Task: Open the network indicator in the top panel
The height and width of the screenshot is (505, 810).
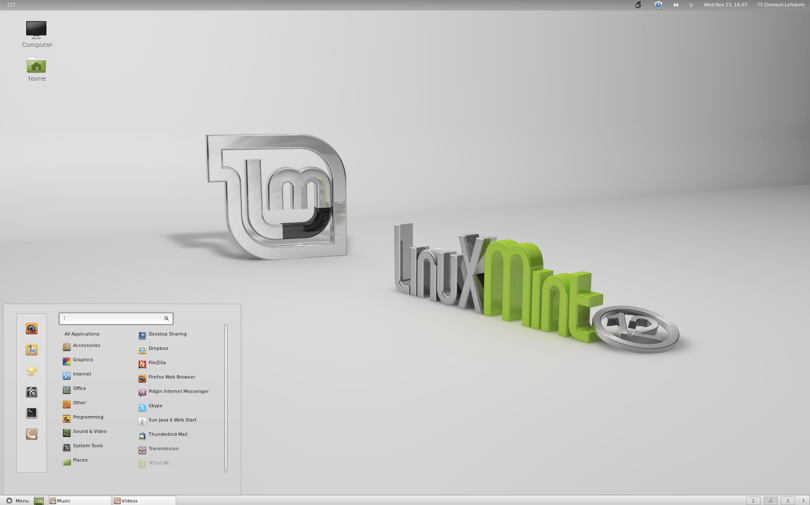Action: (x=691, y=5)
